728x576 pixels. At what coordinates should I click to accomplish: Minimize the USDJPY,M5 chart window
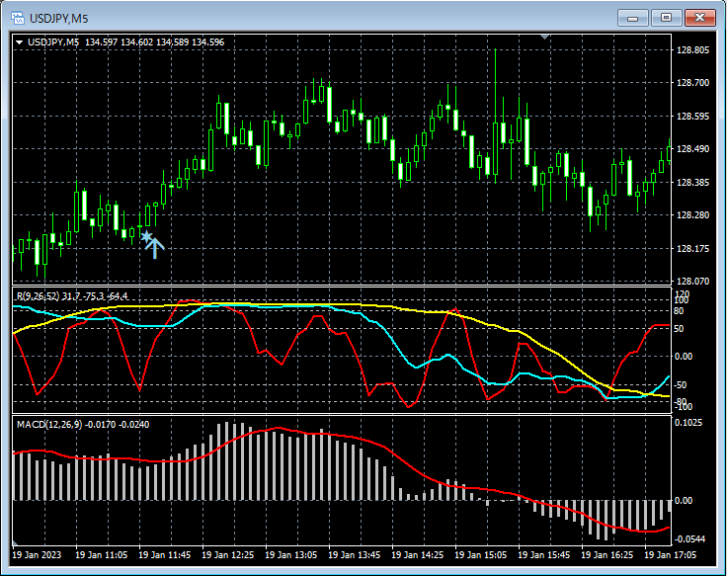point(633,18)
